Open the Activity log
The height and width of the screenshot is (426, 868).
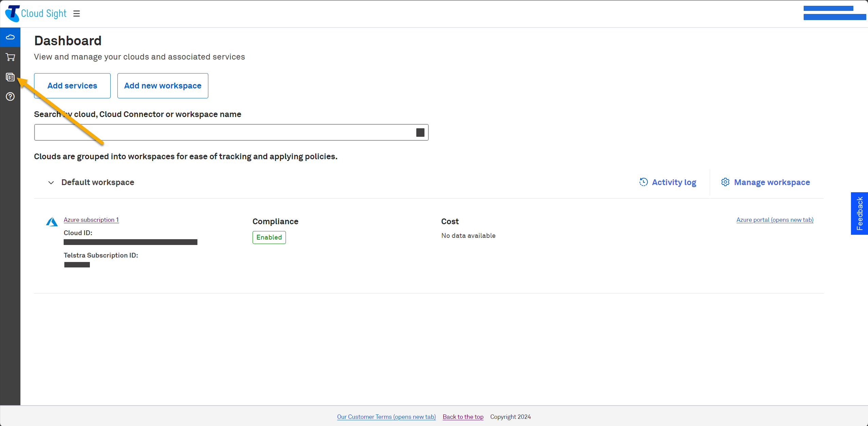click(x=668, y=182)
